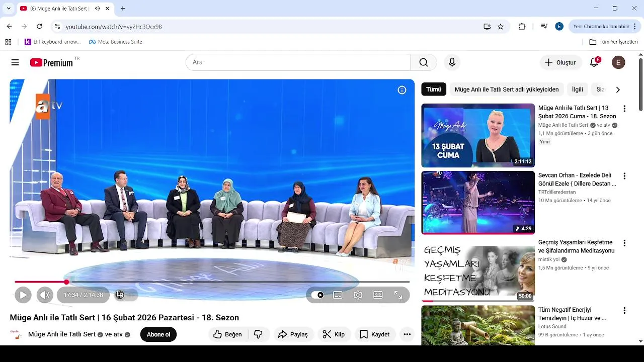Open options for Geçmiş Yaşamları video
The height and width of the screenshot is (362, 644).
tap(624, 243)
